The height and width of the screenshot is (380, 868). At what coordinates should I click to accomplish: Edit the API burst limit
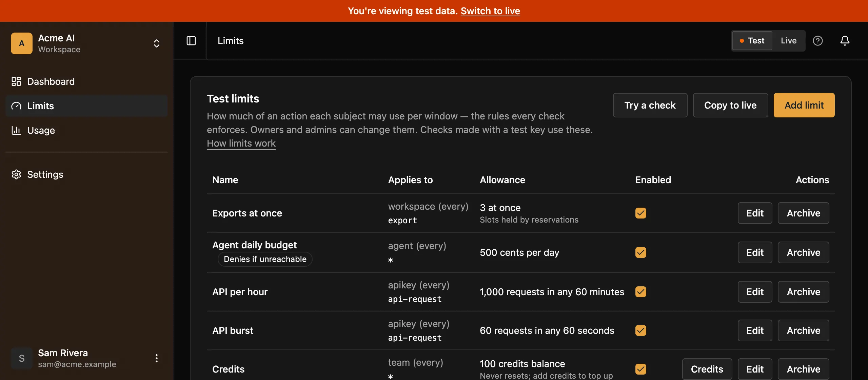click(x=755, y=330)
